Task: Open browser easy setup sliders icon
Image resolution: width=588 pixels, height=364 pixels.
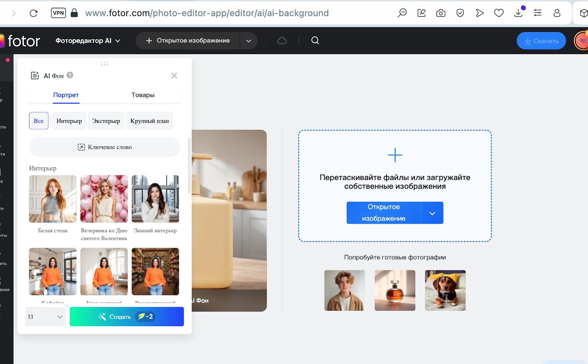Action: (x=538, y=13)
